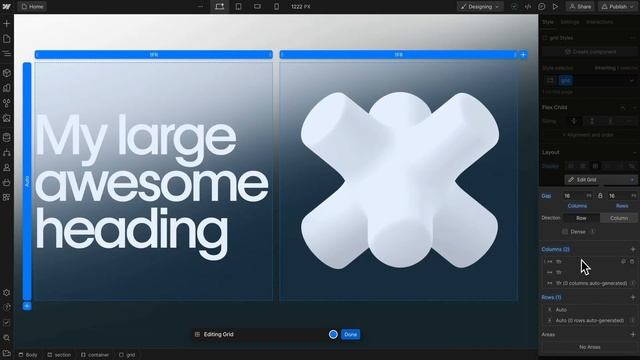640x360 pixels.
Task: Open the Publish dropdown
Action: click(x=618, y=7)
